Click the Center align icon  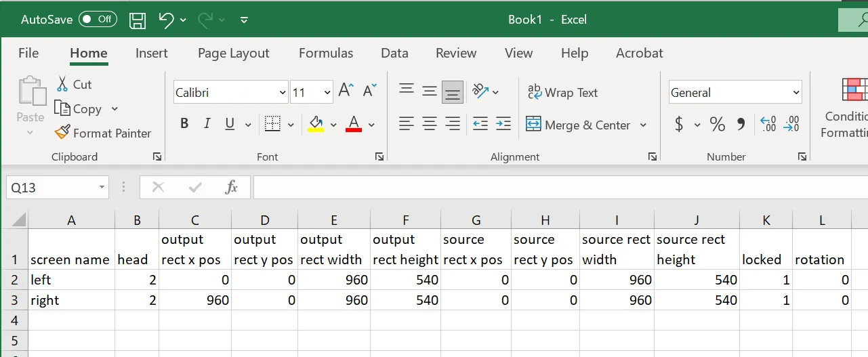tap(430, 124)
